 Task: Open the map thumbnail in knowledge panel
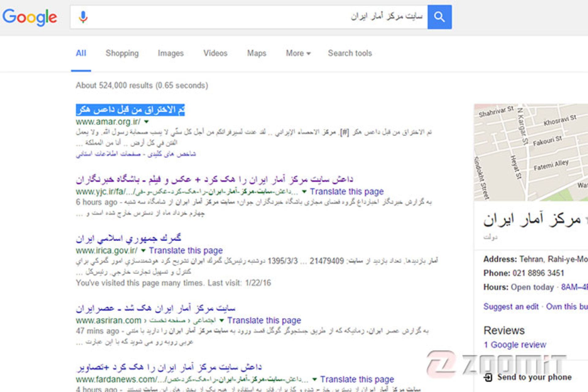tap(531, 152)
